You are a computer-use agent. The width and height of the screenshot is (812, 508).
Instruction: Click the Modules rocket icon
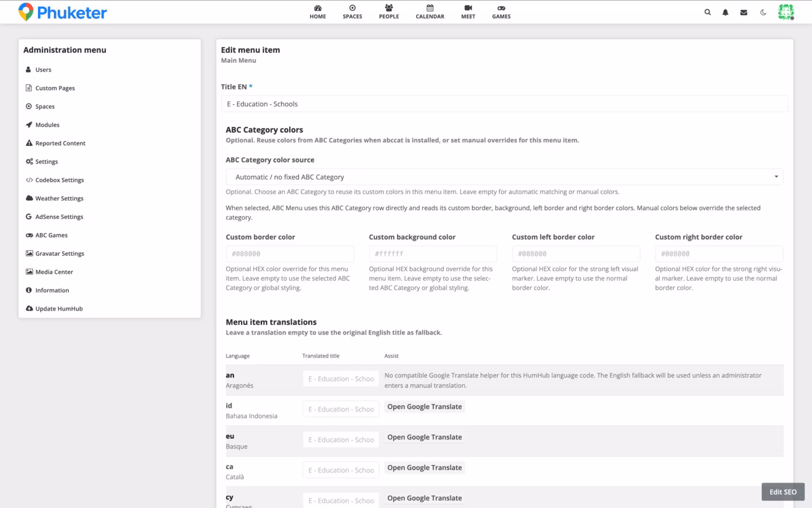point(29,125)
